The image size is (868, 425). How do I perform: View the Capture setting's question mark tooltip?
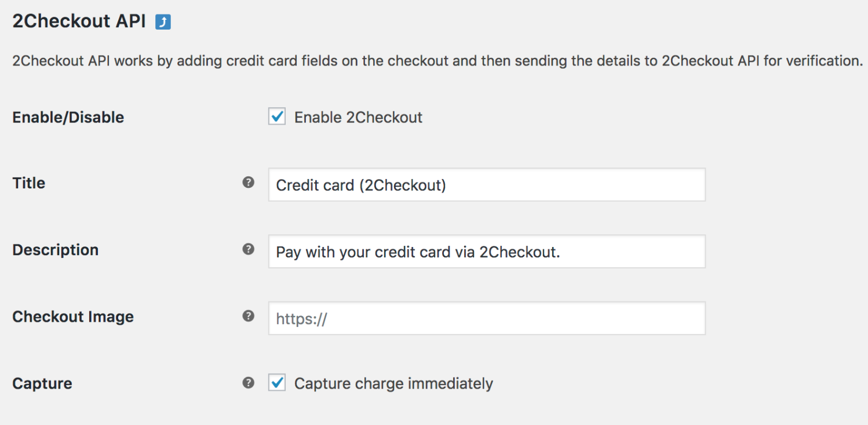tap(249, 382)
